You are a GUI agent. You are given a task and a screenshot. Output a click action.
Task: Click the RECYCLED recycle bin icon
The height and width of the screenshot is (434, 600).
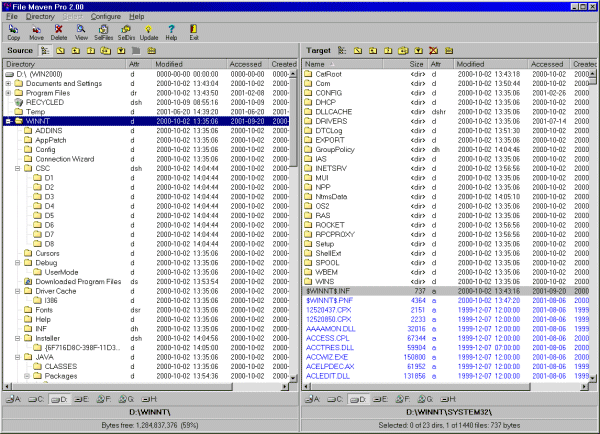[18, 102]
